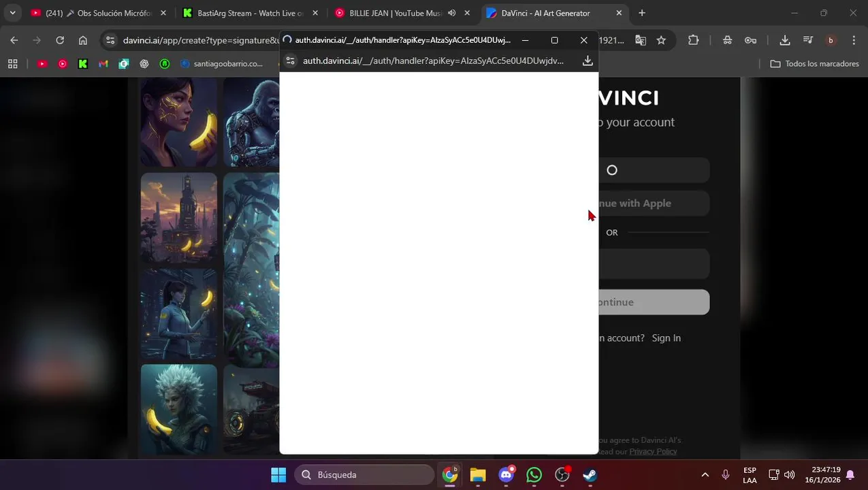Show browser downloads in main toolbar
This screenshot has height=490, width=868.
point(784,40)
